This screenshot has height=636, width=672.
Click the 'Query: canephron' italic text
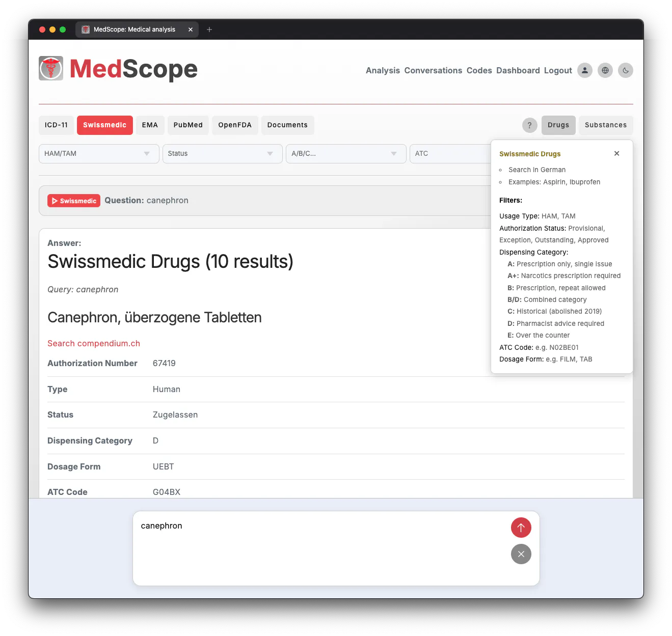coord(83,290)
